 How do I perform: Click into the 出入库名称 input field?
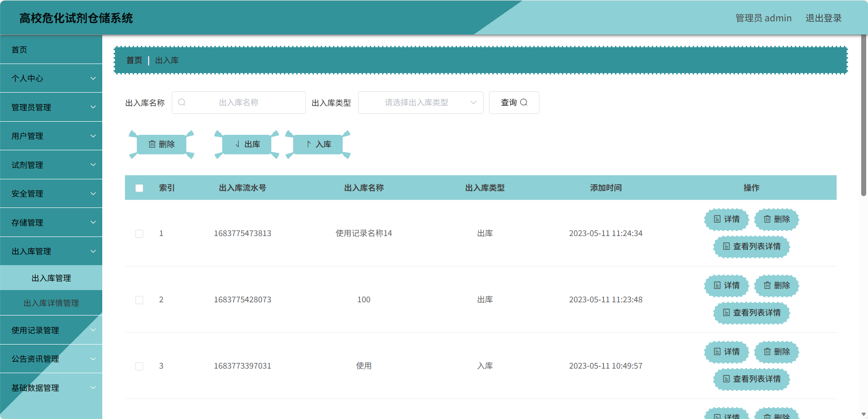(x=239, y=103)
